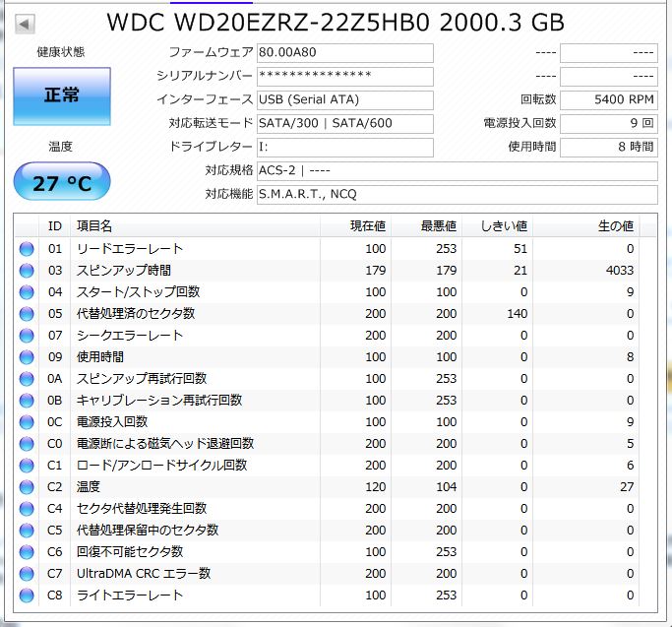672x627 pixels.
Task: Click the 27 °C temperature button
Action: [62, 181]
